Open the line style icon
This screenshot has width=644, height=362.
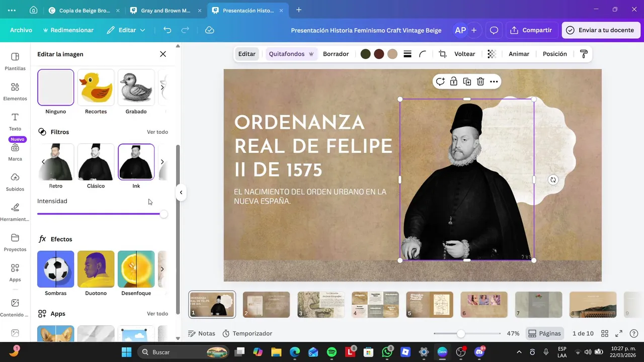pyautogui.click(x=408, y=54)
